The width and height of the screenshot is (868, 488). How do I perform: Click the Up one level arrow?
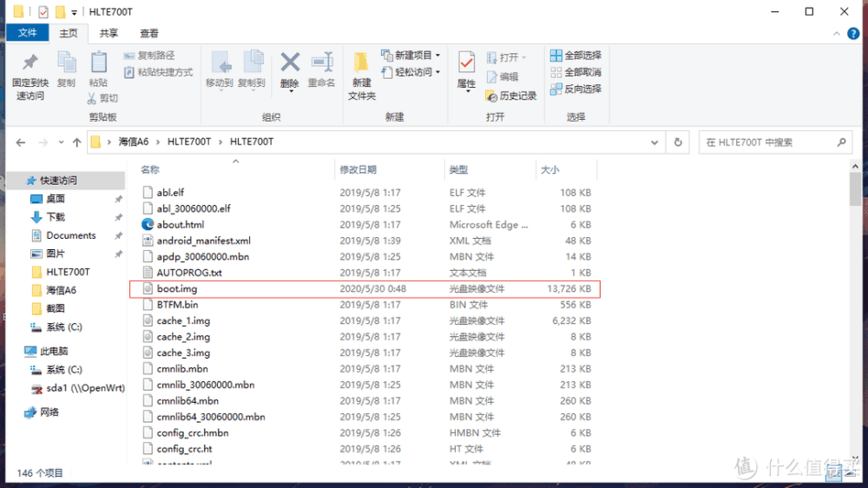[77, 142]
